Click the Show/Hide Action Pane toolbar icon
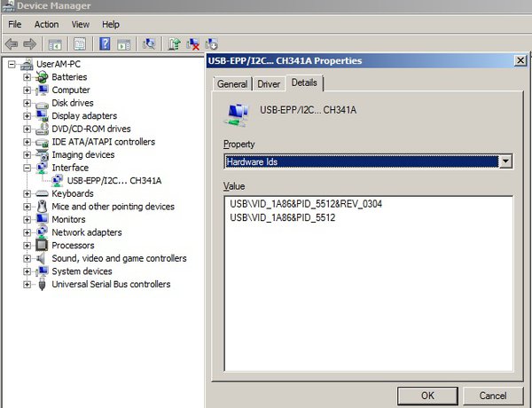The width and height of the screenshot is (532, 408). [123, 44]
